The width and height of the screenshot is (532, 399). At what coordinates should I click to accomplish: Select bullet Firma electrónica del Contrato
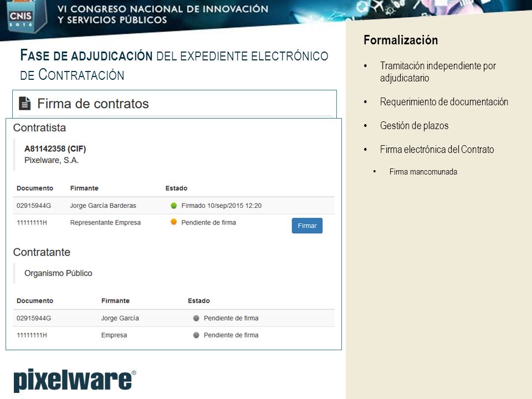(x=437, y=150)
